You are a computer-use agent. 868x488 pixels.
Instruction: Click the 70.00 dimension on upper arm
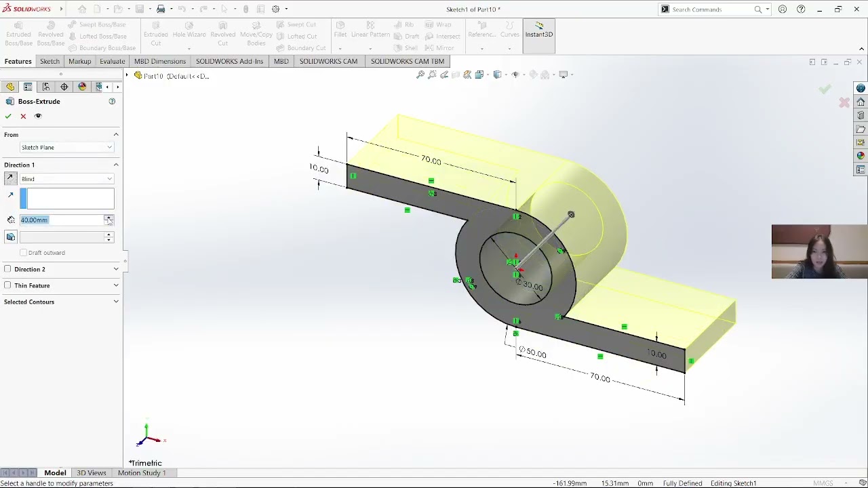pyautogui.click(x=431, y=161)
